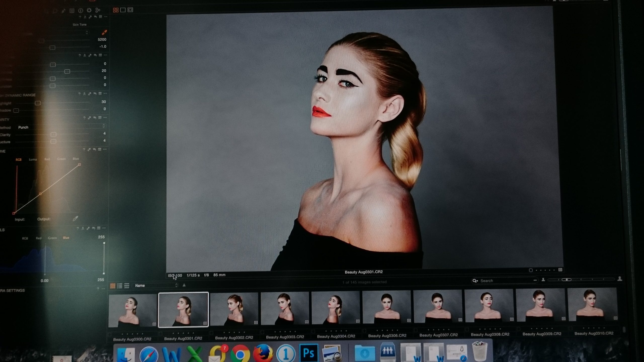The image size is (644, 362).
Task: Select the Luma curve tab
Action: pyautogui.click(x=33, y=159)
